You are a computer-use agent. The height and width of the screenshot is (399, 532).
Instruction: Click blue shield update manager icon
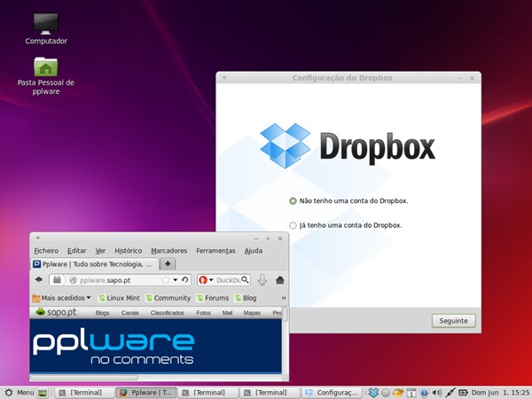pyautogui.click(x=424, y=393)
